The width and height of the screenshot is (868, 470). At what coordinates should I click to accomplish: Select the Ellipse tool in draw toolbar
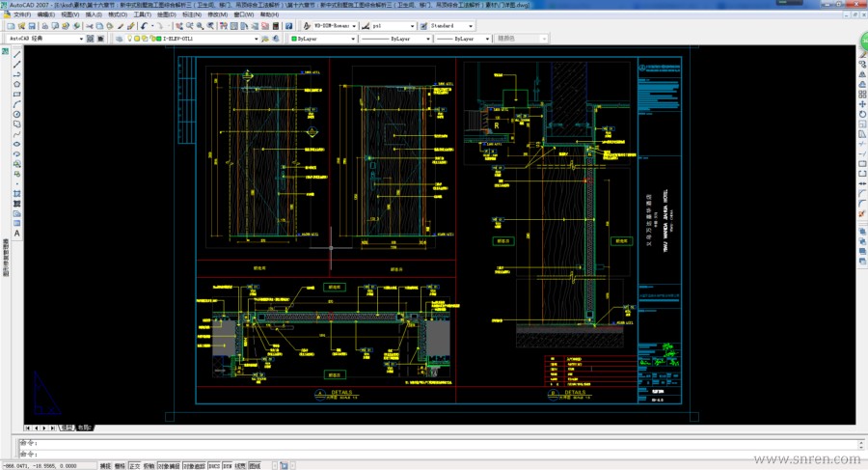pyautogui.click(x=16, y=144)
